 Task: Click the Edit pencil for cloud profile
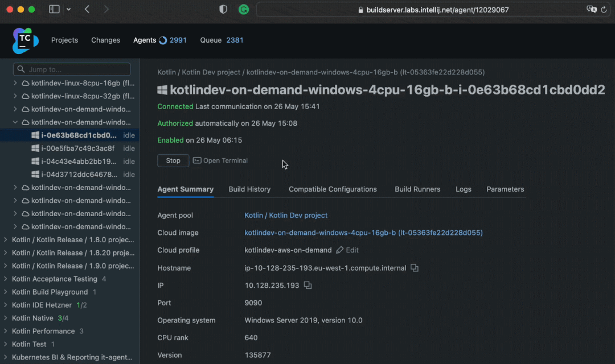[339, 250]
